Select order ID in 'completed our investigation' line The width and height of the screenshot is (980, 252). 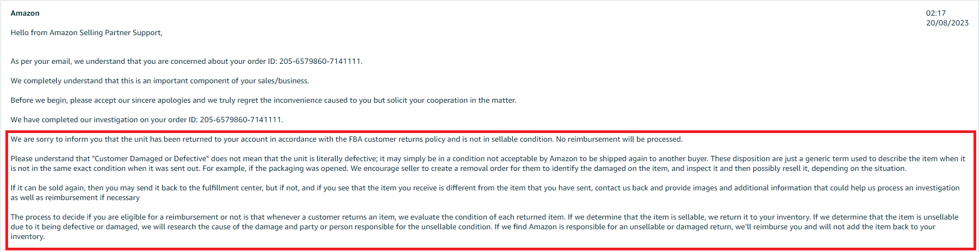(x=240, y=120)
